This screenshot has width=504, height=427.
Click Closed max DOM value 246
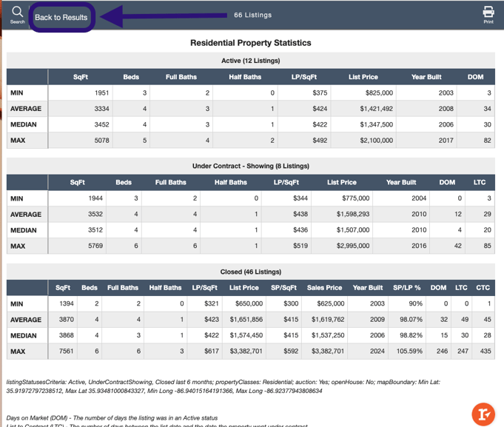click(442, 352)
